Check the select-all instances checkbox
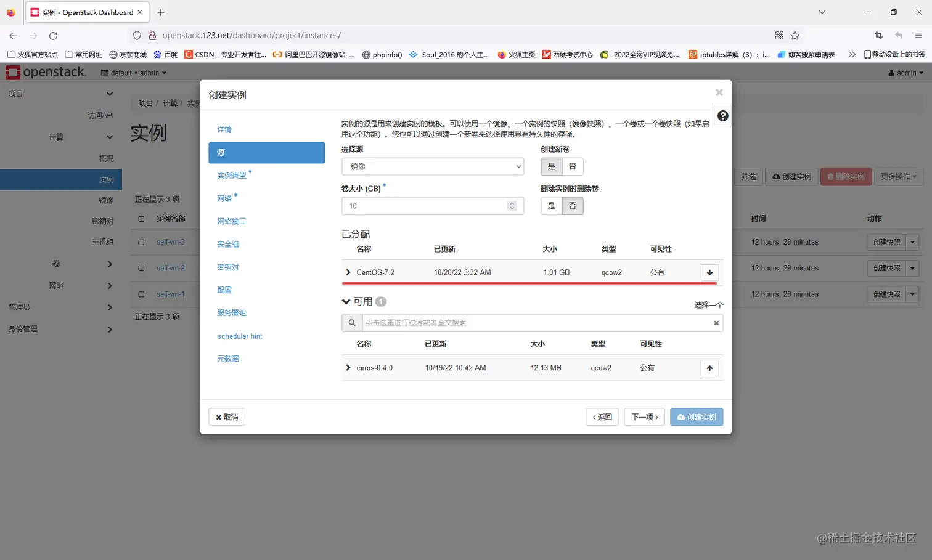Viewport: 932px width, 560px height. [141, 219]
